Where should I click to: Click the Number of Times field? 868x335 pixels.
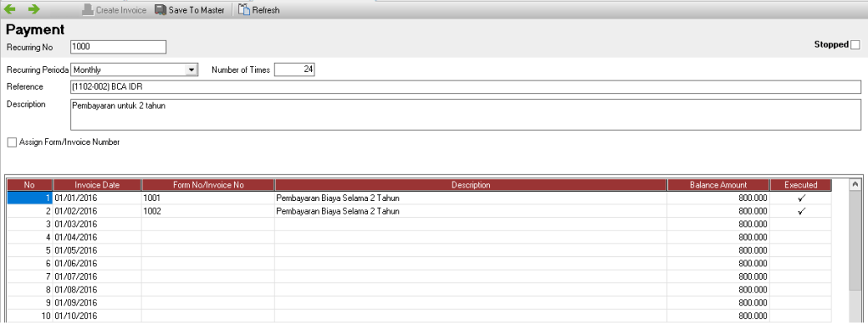click(294, 70)
